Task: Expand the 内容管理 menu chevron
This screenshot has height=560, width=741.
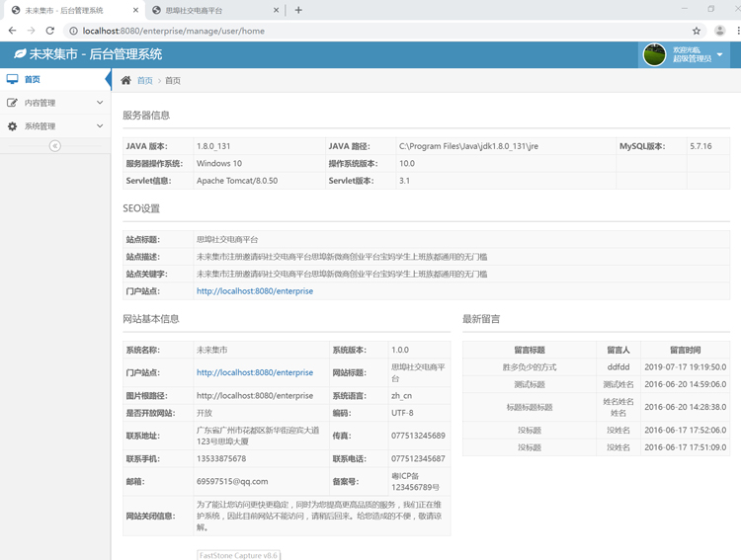Action: coord(100,103)
